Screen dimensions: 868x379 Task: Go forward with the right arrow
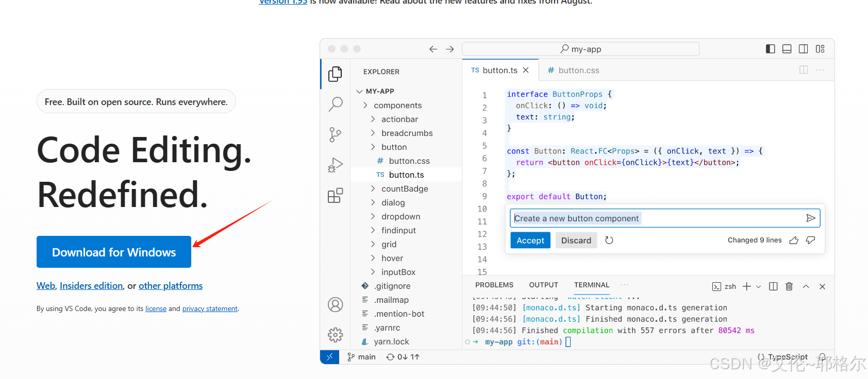coord(450,49)
